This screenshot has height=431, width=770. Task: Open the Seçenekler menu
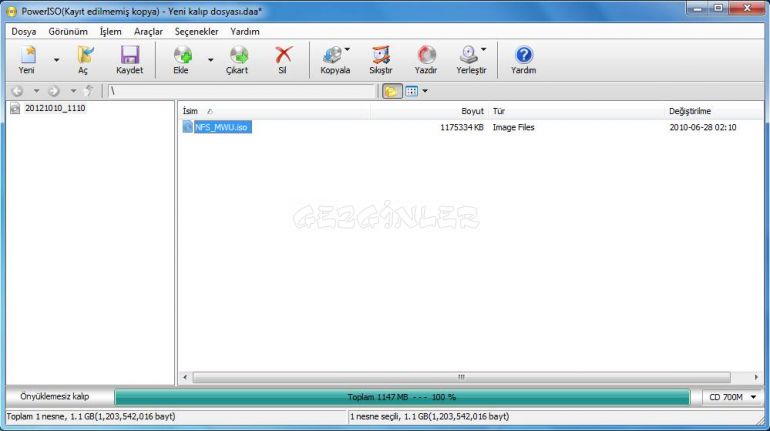(x=196, y=31)
